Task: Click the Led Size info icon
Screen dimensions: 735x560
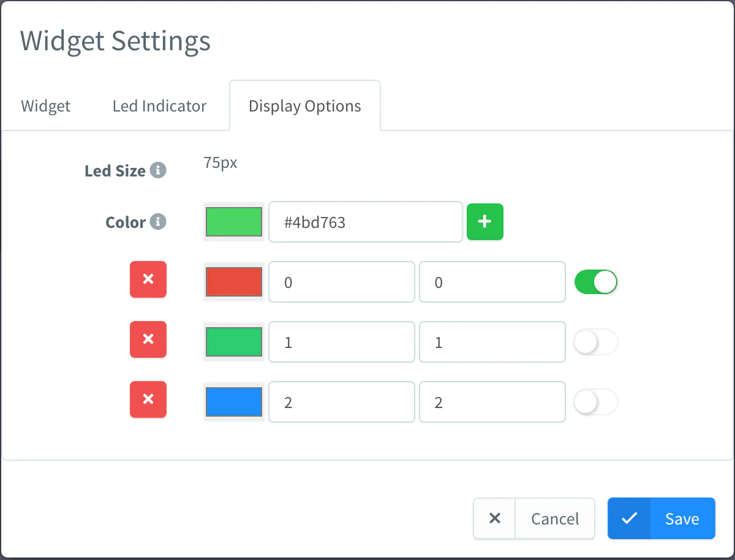Action: (158, 170)
